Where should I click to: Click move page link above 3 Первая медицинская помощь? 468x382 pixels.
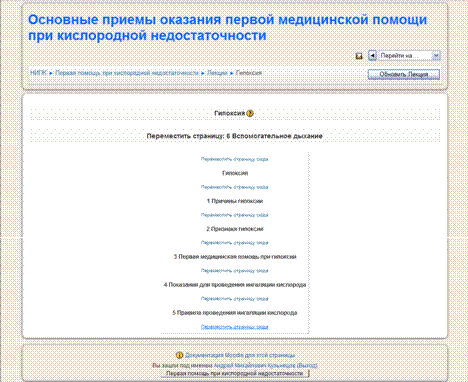click(234, 243)
